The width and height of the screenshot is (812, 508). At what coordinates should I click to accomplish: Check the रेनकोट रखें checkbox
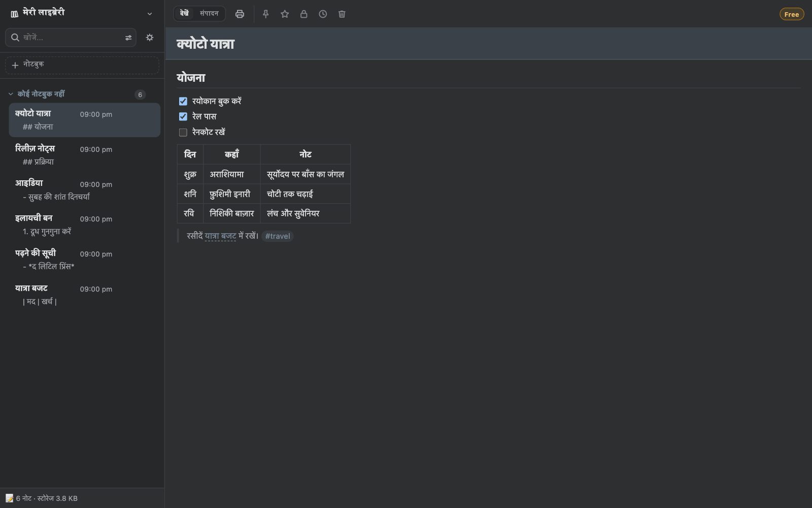coord(183,133)
